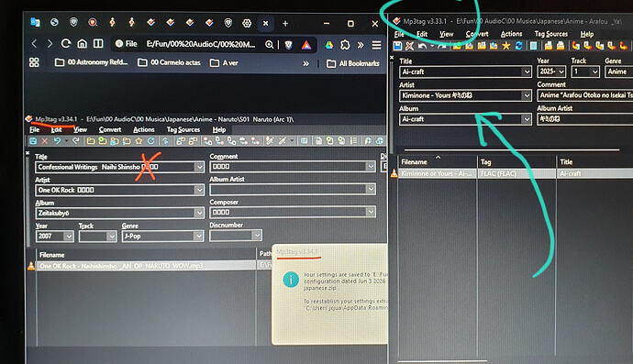The image size is (633, 364).
Task: Open All Bookmarks folder
Action: (x=353, y=63)
